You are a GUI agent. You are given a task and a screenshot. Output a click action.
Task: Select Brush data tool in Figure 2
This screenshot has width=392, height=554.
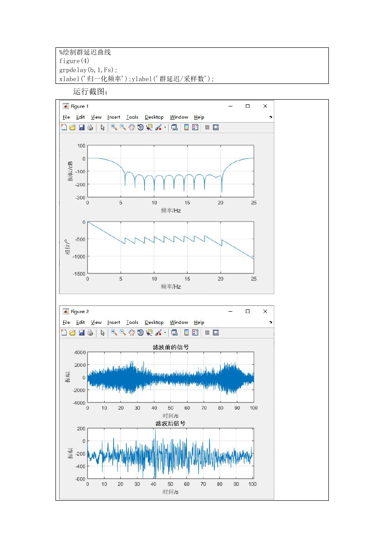(158, 332)
